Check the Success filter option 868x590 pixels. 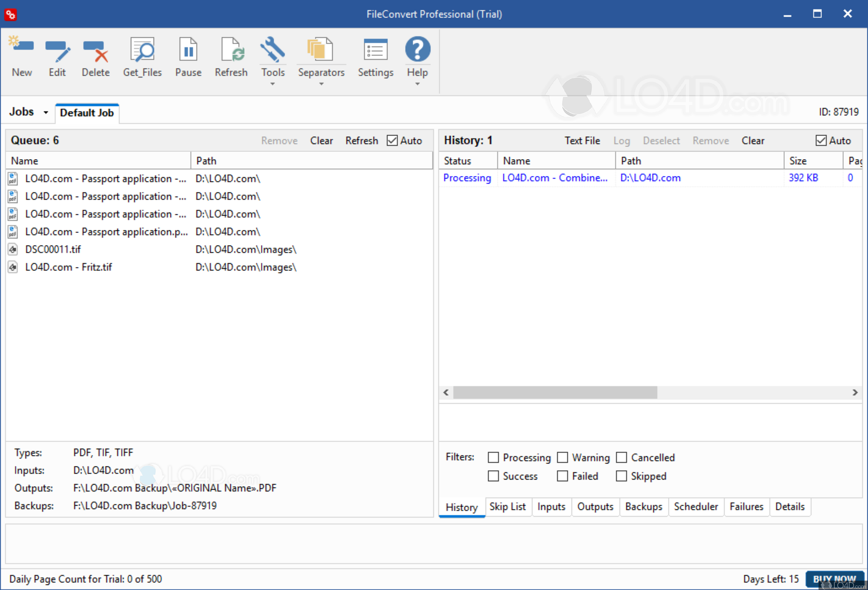click(493, 476)
